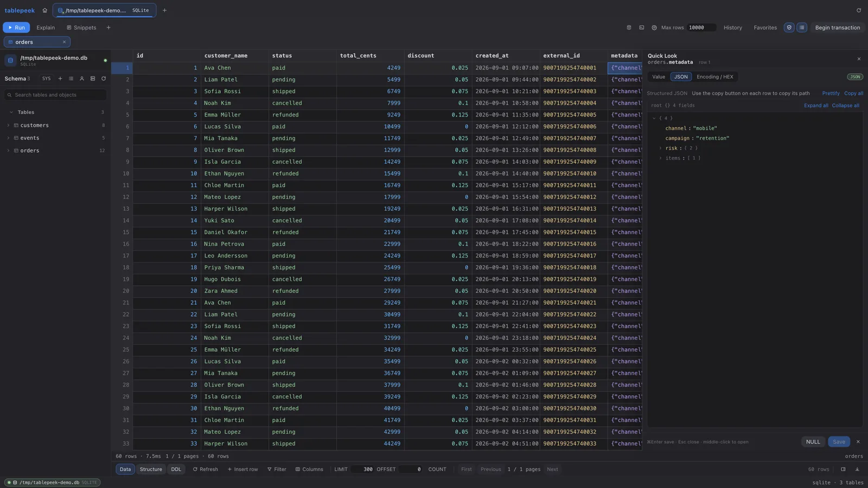Viewport: 868px width, 488px height.
Task: Toggle the list mode button beside shield
Action: click(x=802, y=28)
